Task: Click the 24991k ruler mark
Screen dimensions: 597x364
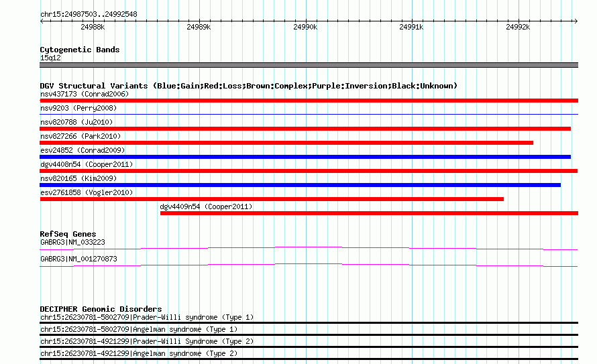Action: pos(411,27)
